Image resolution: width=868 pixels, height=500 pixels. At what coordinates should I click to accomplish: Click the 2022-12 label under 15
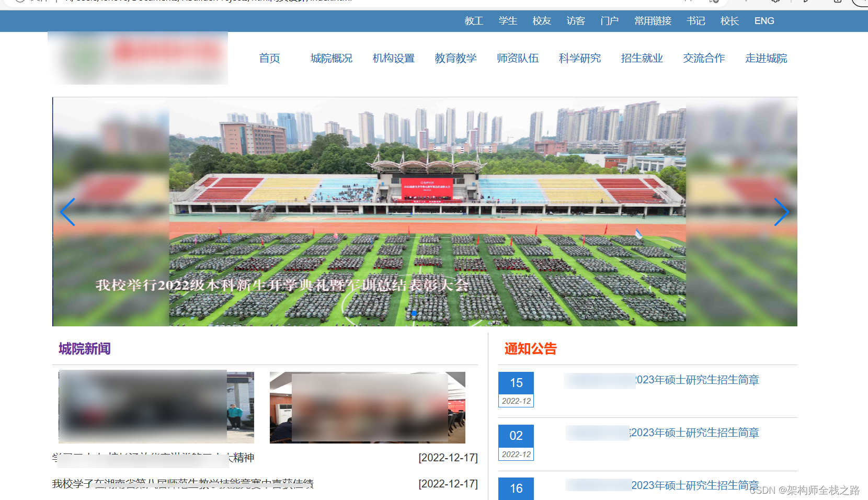click(x=516, y=401)
